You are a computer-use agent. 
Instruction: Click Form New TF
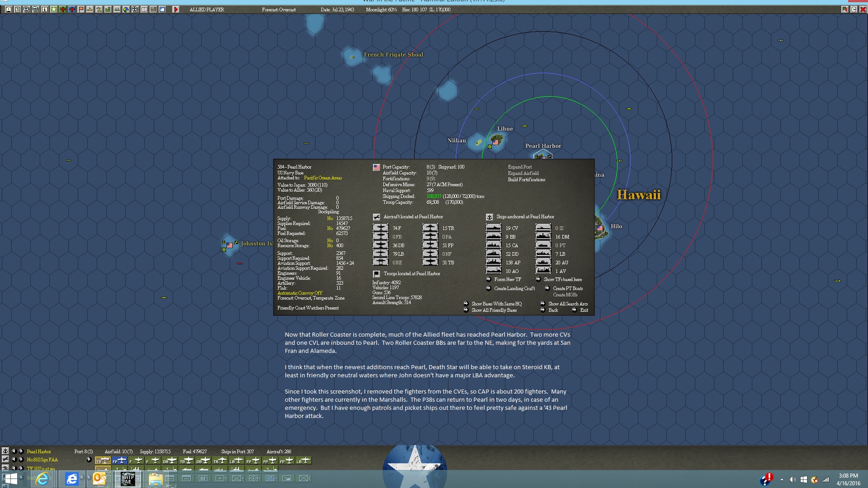(x=508, y=279)
